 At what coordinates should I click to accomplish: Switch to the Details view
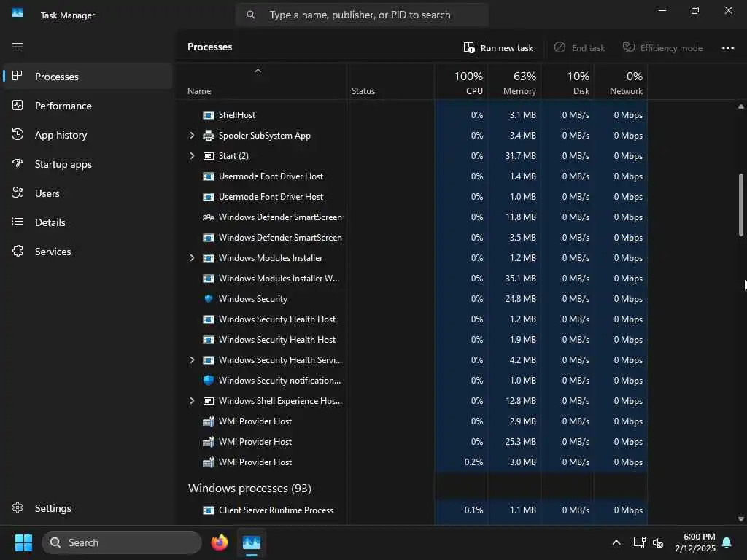click(88, 222)
